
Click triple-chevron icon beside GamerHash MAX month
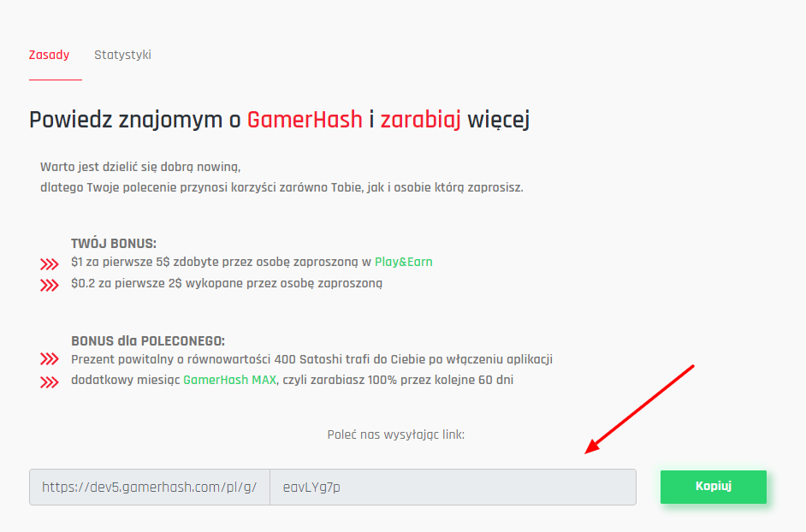(x=50, y=382)
